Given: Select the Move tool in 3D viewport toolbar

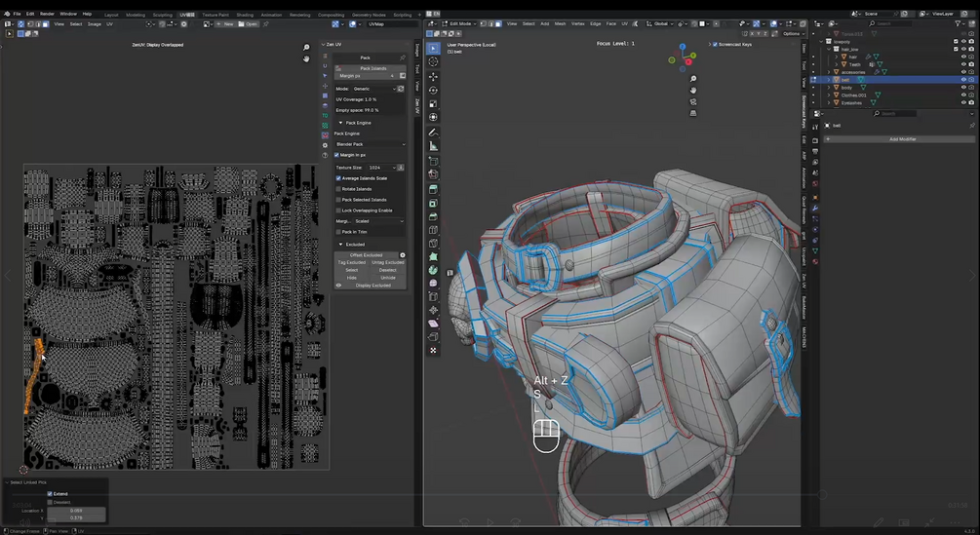Looking at the screenshot, I should coord(433,76).
